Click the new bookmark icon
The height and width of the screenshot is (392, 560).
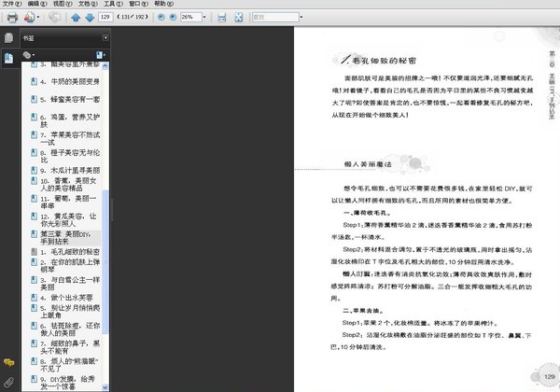coord(98,55)
